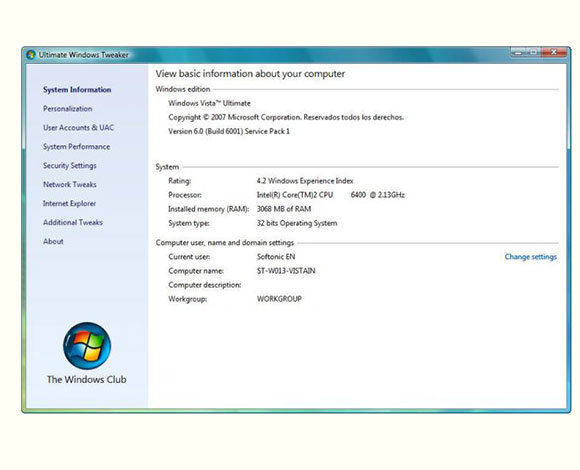Click the Rating label

click(x=179, y=181)
